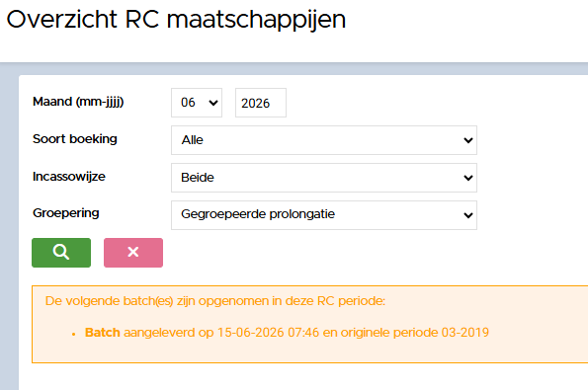588x390 pixels.
Task: Click the chevron arrow on Groepering field
Action: (467, 215)
